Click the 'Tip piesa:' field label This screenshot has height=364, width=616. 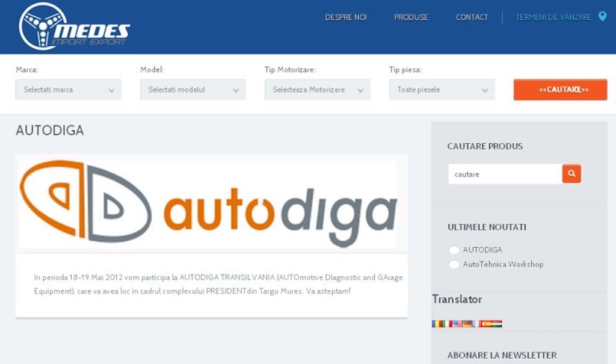pyautogui.click(x=405, y=70)
